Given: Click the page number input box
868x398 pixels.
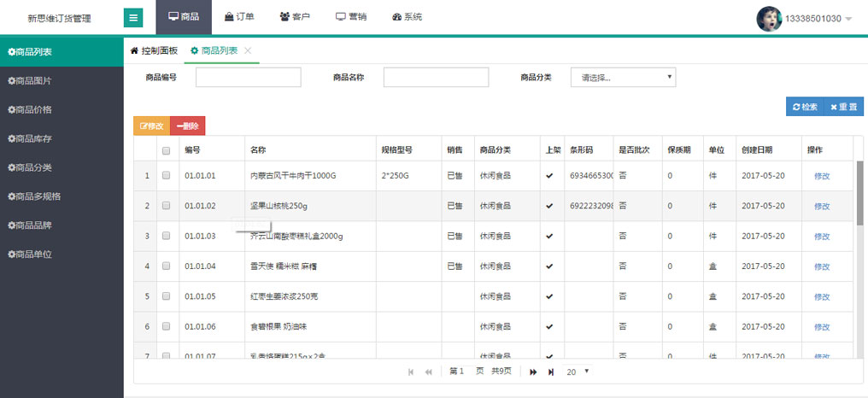Looking at the screenshot, I should 465,372.
